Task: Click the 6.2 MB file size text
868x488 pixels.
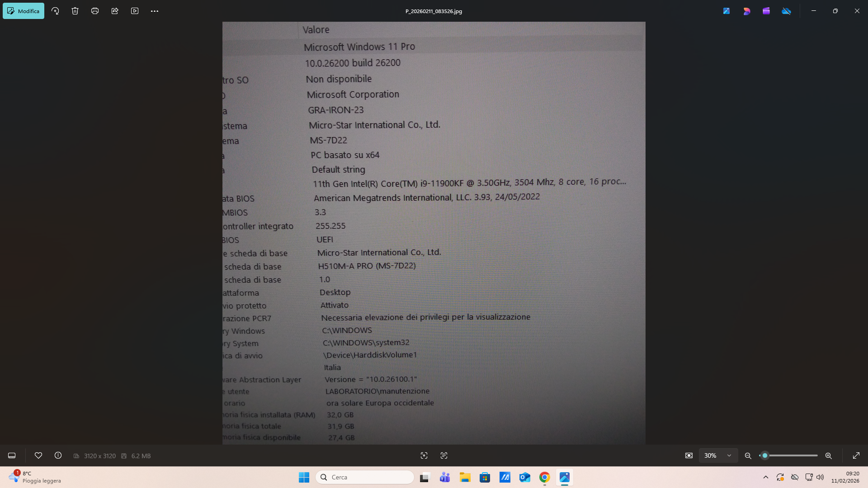Action: (141, 456)
